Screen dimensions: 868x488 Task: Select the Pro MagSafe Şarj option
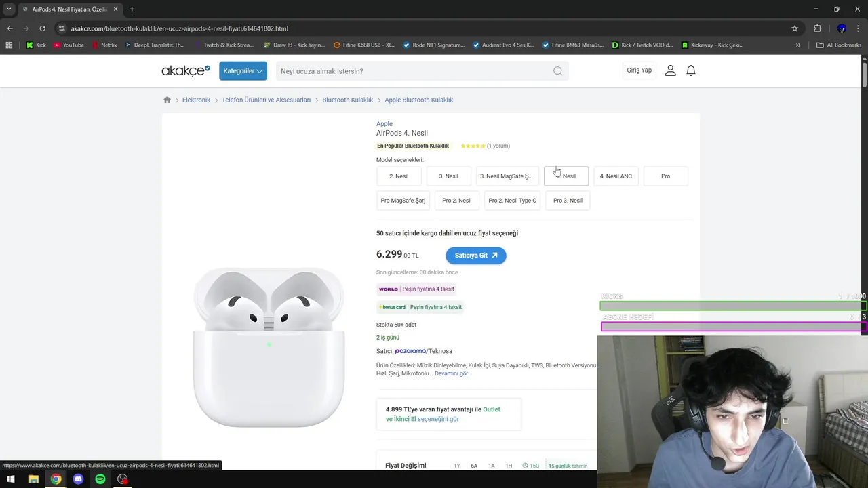click(403, 201)
